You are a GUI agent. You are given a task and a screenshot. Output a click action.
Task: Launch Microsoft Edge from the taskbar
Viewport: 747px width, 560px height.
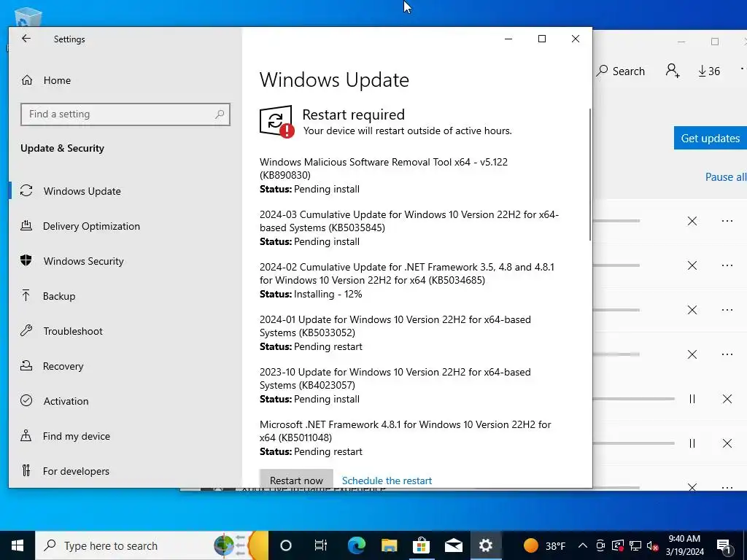click(356, 545)
